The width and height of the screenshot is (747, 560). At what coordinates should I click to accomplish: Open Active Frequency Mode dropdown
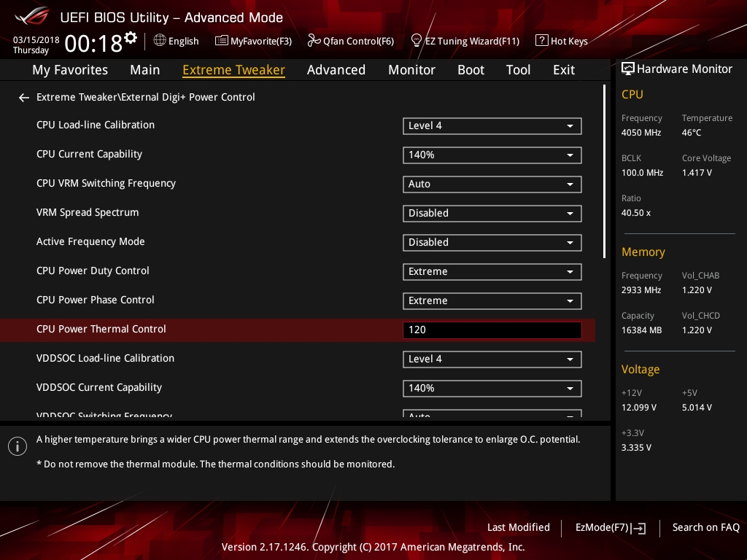492,242
